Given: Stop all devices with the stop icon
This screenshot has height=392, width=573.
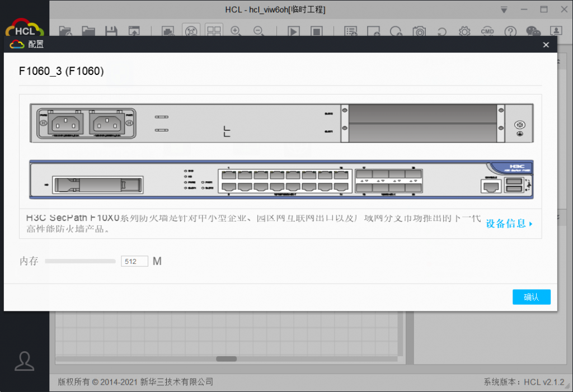Looking at the screenshot, I should pyautogui.click(x=317, y=31).
